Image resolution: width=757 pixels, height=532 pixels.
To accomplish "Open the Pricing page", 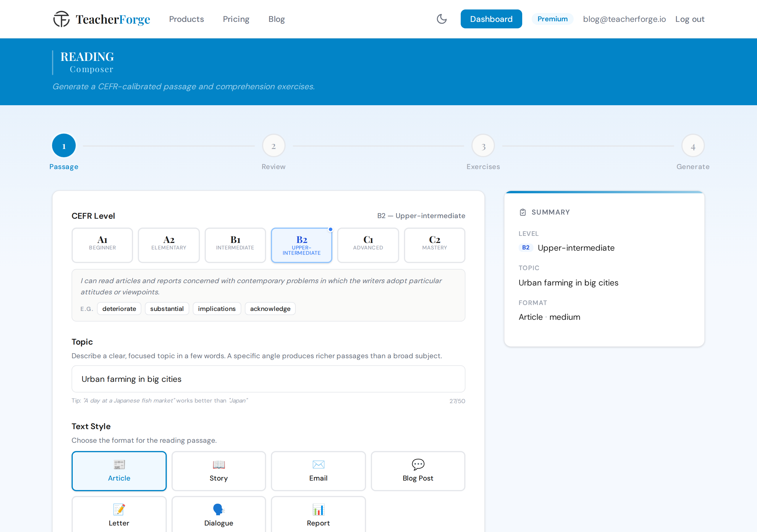I will click(236, 19).
